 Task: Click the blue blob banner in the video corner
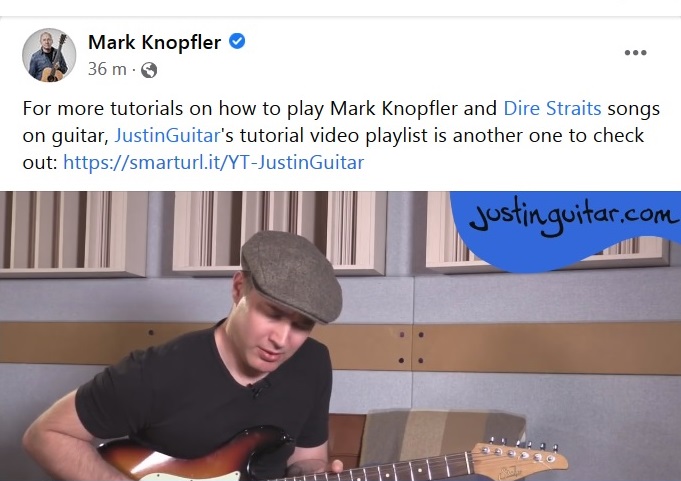point(565,230)
